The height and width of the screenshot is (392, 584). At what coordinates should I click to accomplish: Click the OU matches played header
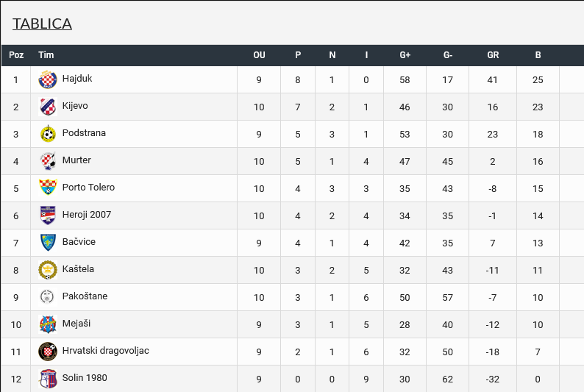click(259, 55)
